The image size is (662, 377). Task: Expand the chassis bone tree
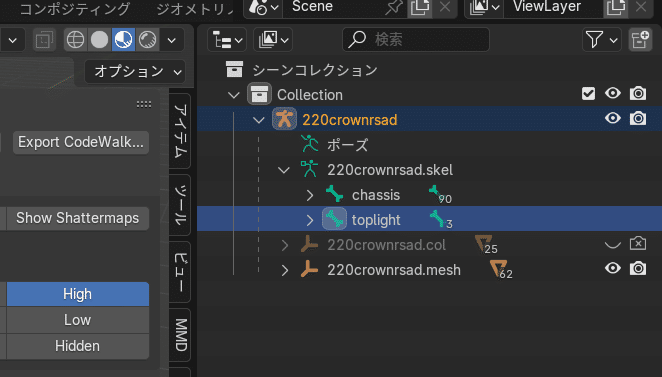point(309,195)
